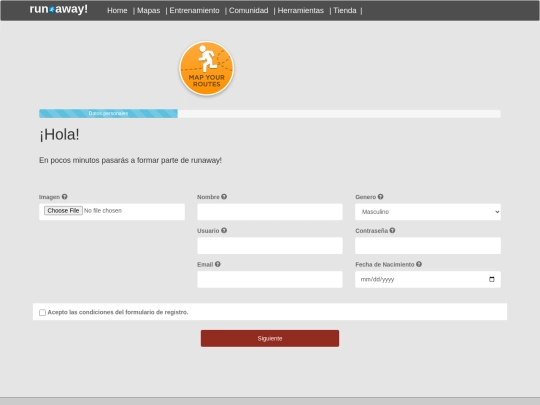
Task: Open the Tienda menu item
Action: point(345,11)
